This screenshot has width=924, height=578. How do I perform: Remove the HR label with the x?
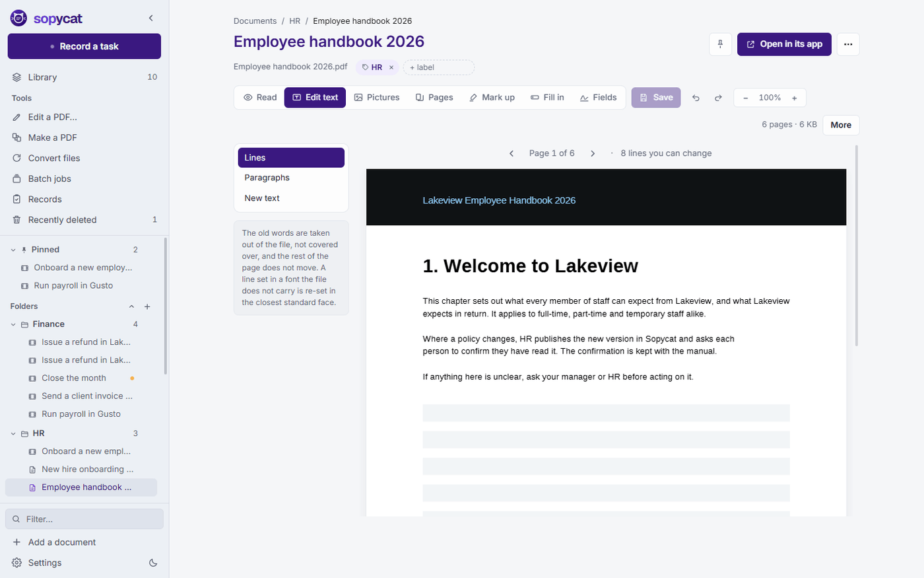tap(391, 67)
